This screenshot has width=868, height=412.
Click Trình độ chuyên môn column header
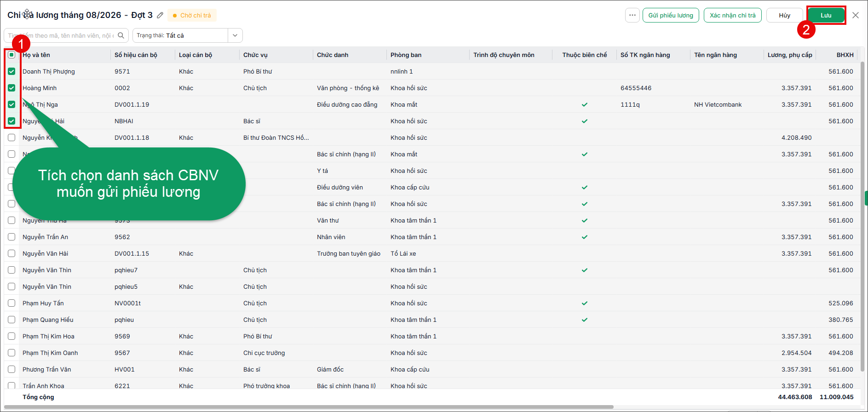coord(504,55)
